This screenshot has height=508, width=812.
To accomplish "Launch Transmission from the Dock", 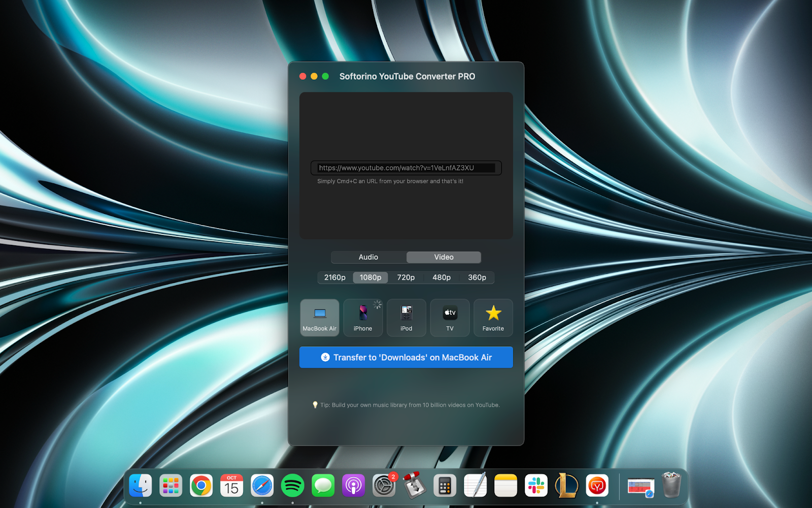I will pyautogui.click(x=415, y=485).
